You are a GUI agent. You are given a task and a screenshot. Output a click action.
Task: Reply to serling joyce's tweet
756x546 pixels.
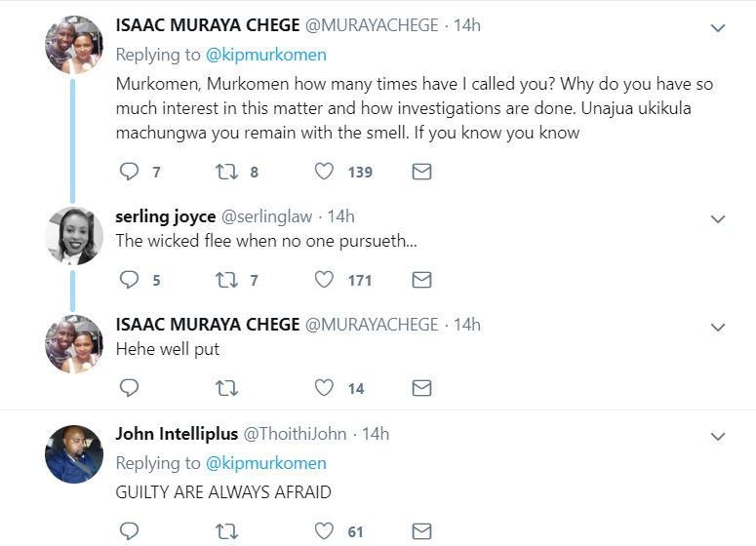(129, 280)
